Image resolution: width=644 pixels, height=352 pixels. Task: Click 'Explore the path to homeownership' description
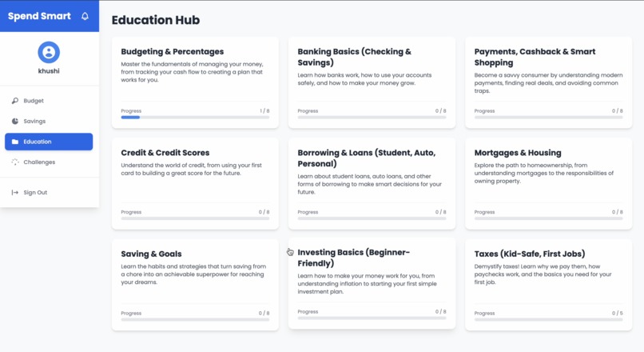click(544, 173)
